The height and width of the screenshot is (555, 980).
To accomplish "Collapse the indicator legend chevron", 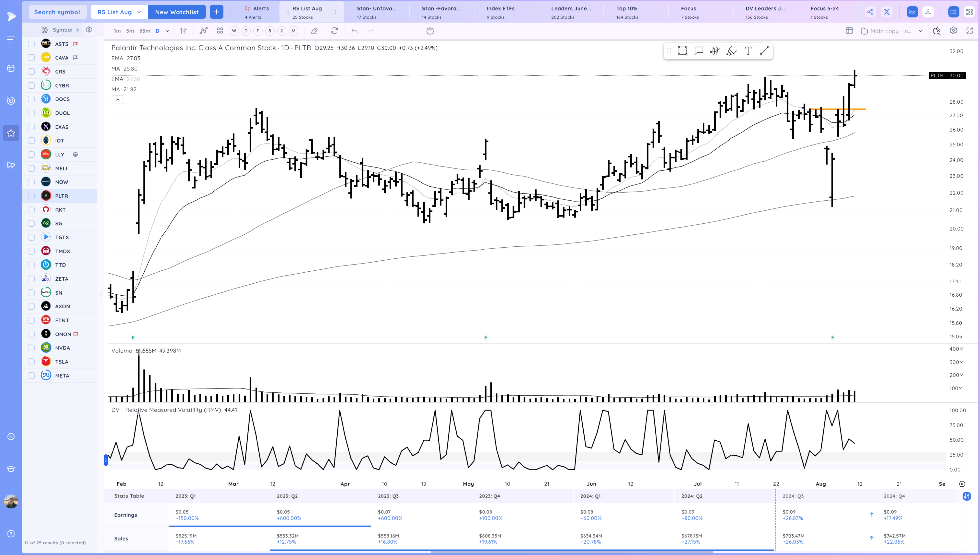I will tap(118, 99).
